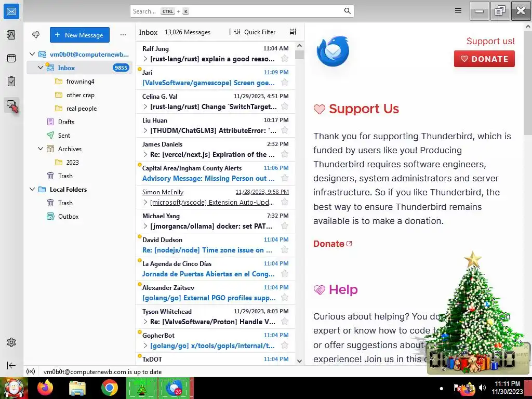Open the Chat space icon

tap(11, 105)
